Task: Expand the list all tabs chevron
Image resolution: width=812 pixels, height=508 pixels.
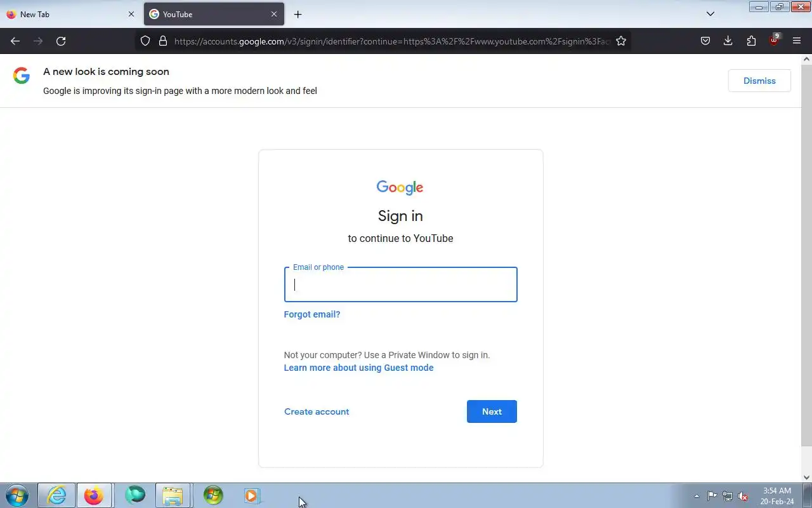Action: tap(710, 14)
